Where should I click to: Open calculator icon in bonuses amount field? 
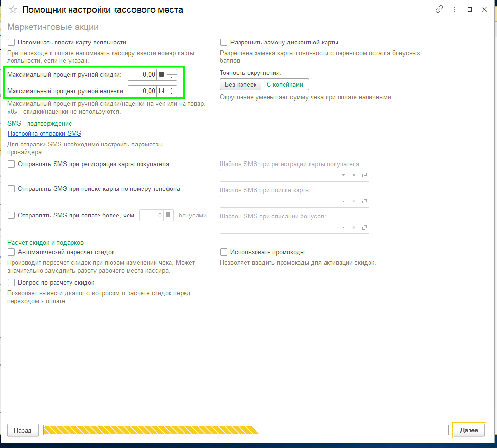[169, 216]
